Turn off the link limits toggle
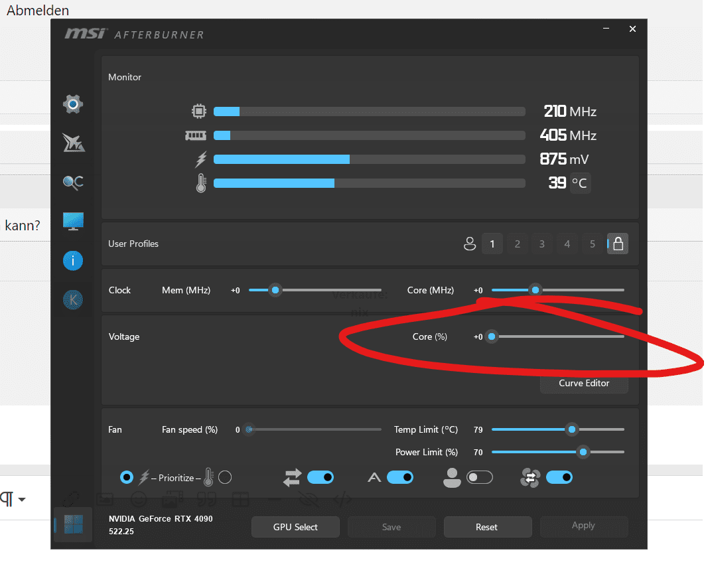This screenshot has height=588, width=706. (x=320, y=477)
